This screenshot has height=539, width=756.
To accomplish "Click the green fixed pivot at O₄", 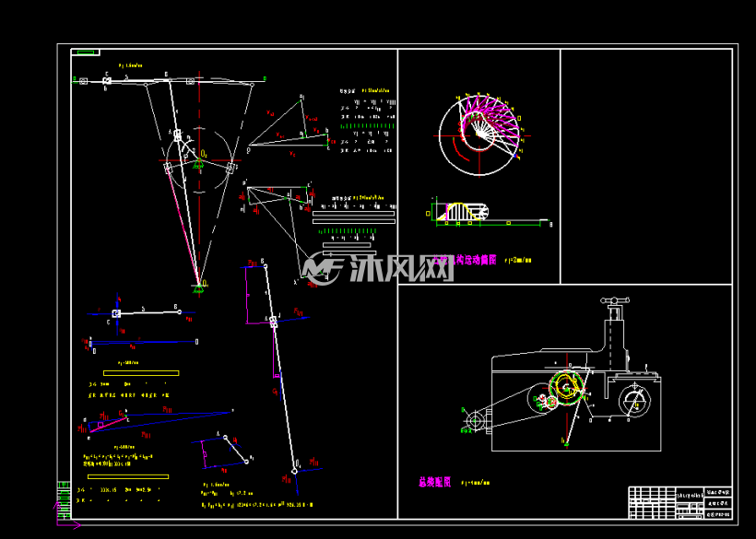I will click(198, 287).
